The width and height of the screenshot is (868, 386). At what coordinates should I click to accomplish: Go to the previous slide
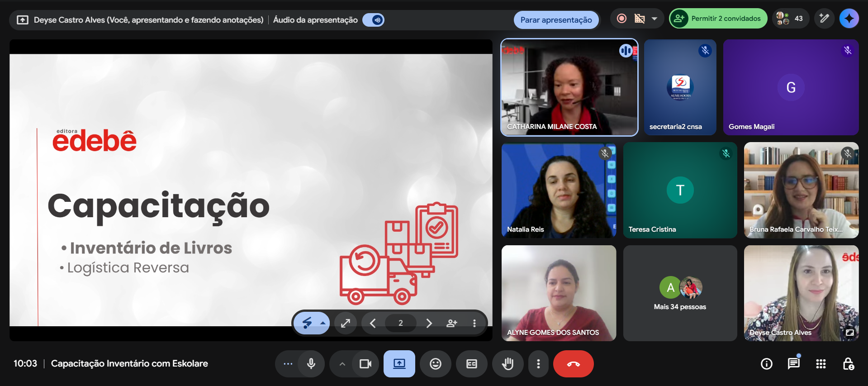pyautogui.click(x=373, y=323)
